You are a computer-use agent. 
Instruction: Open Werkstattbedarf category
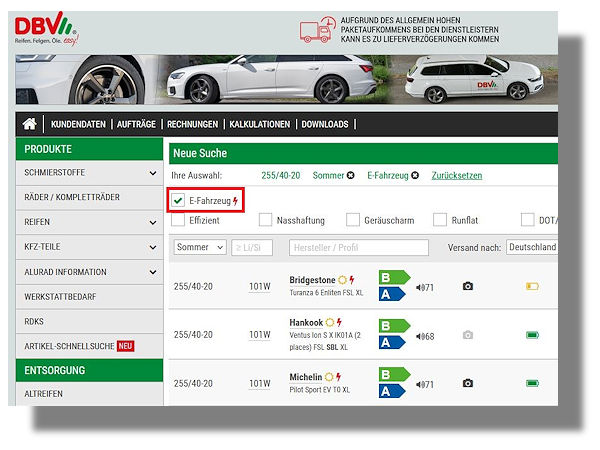(90, 297)
